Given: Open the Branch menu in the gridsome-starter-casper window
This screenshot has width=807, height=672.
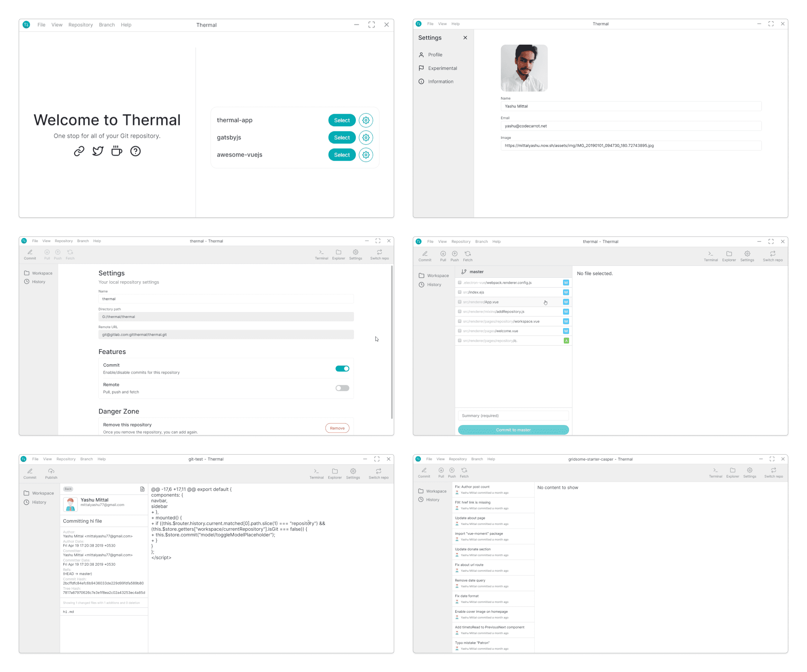Looking at the screenshot, I should 477,459.
